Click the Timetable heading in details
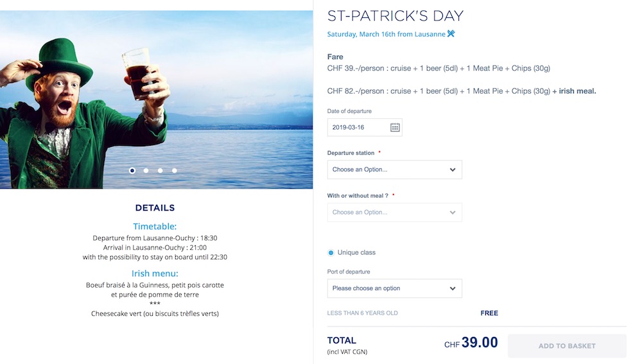Viewport: 642px width, 364px height. (155, 227)
